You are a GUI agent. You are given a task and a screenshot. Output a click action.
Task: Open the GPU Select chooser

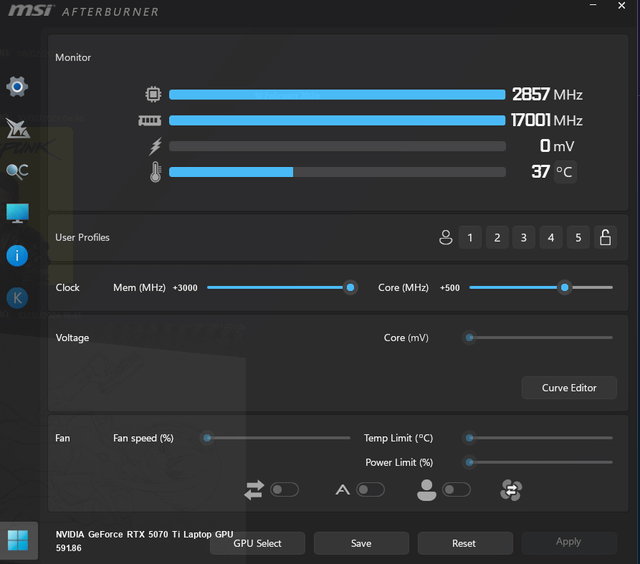pyautogui.click(x=257, y=543)
